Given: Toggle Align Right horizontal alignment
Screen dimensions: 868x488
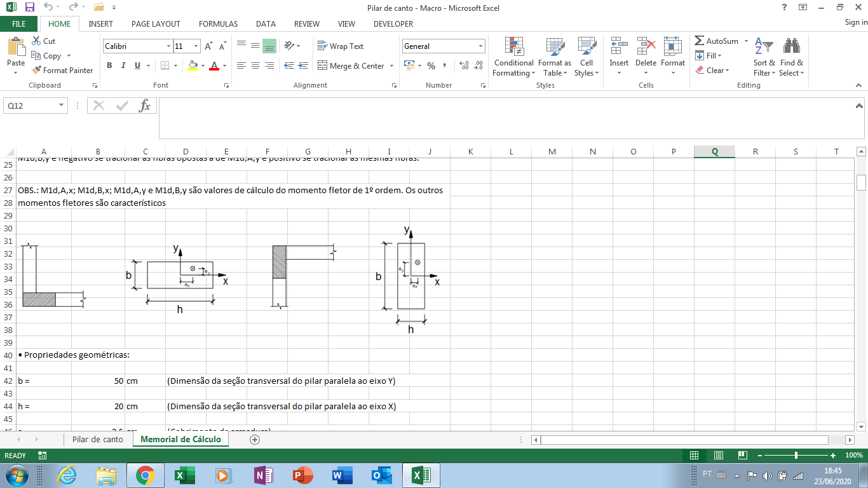Looking at the screenshot, I should [x=269, y=65].
